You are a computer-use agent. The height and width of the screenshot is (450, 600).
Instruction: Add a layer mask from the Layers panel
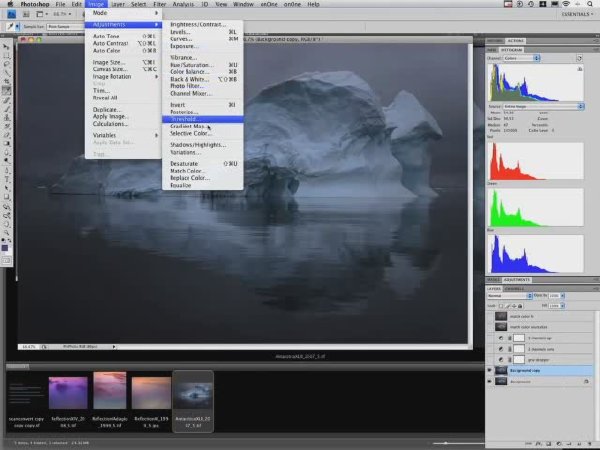coord(548,443)
